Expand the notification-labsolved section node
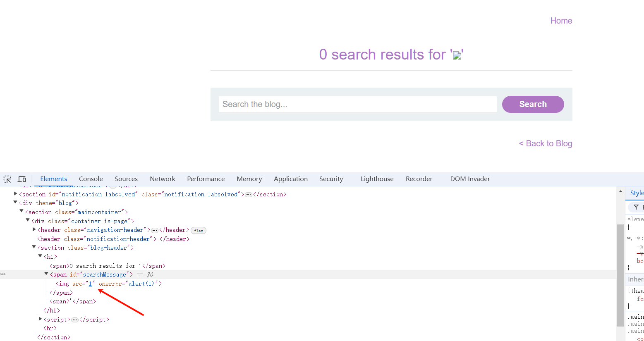 [16, 194]
